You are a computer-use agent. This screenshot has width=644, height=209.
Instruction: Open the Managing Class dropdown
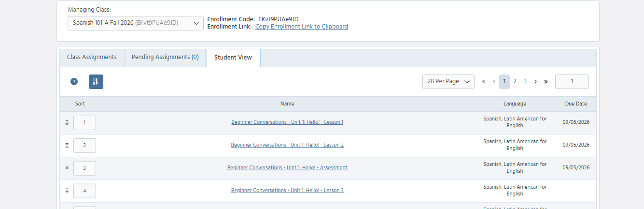click(136, 23)
